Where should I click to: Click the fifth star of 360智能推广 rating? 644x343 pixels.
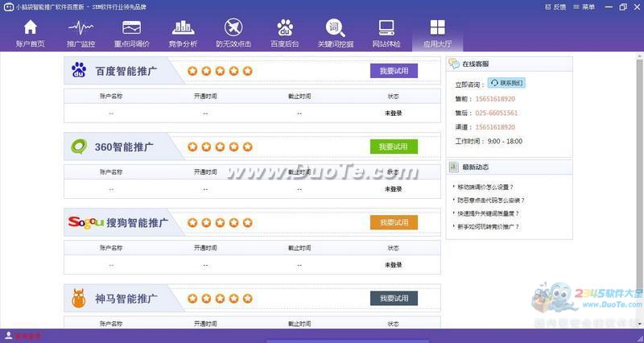[x=247, y=147]
